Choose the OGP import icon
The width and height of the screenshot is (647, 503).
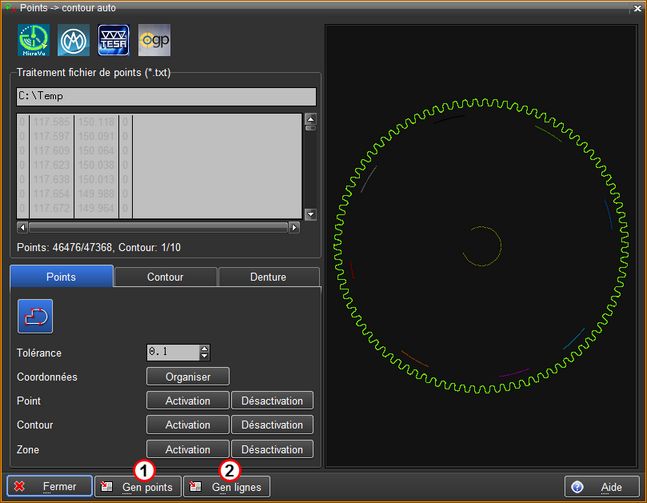(154, 40)
